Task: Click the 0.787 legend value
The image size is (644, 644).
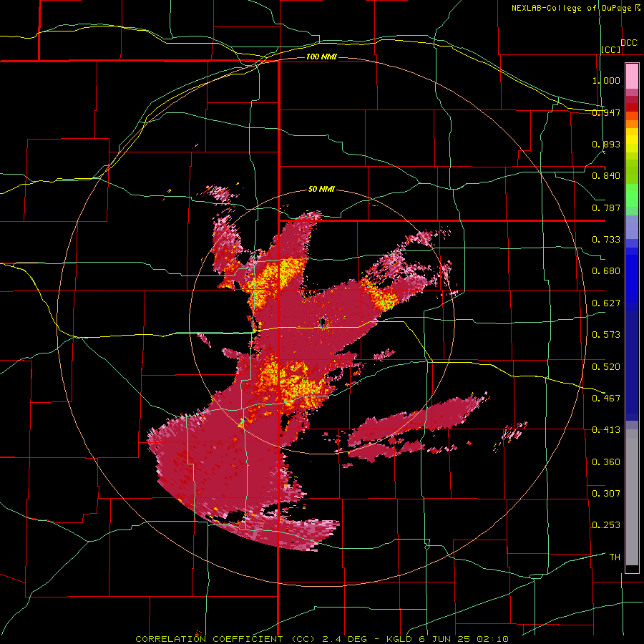Action: pos(606,208)
